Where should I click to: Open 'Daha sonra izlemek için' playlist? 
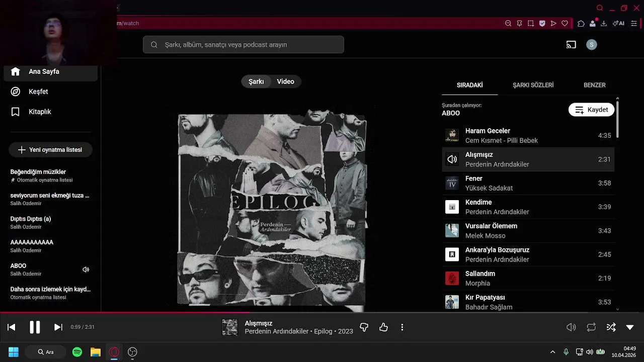pyautogui.click(x=50, y=293)
